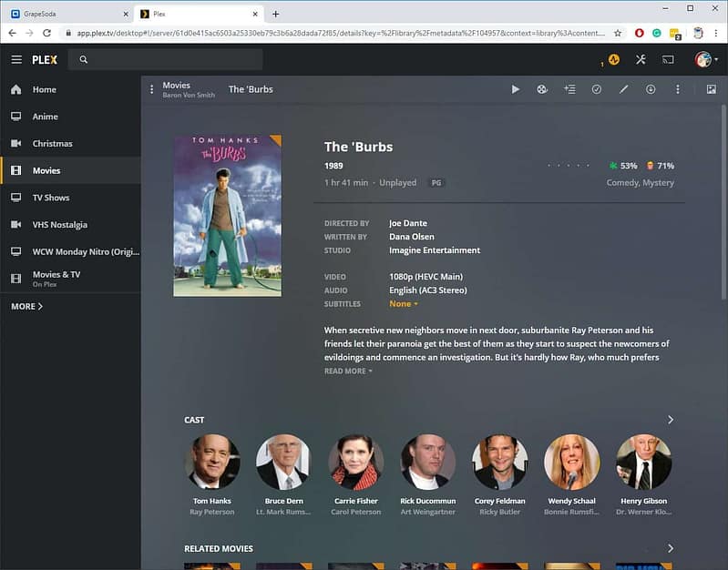This screenshot has height=570, width=728.
Task: Expand MORE in the sidebar
Action: click(x=27, y=306)
